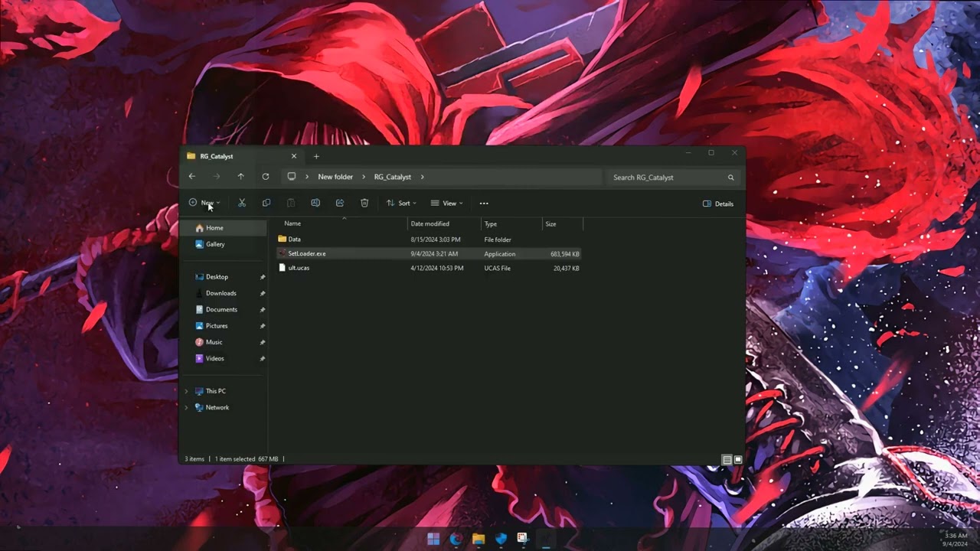Switch to large thumbnails view icon
This screenshot has width=980, height=551.
(x=738, y=460)
